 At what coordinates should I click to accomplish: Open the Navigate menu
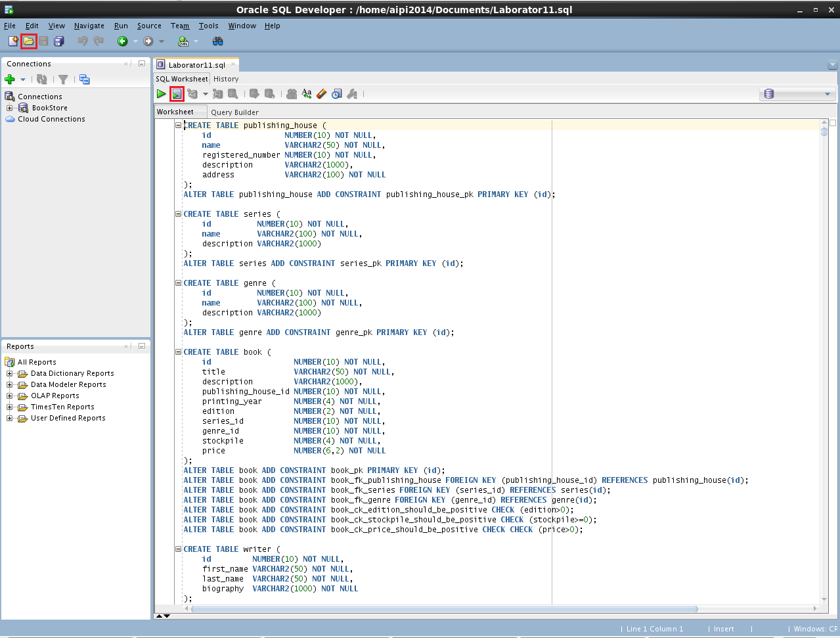coord(89,26)
